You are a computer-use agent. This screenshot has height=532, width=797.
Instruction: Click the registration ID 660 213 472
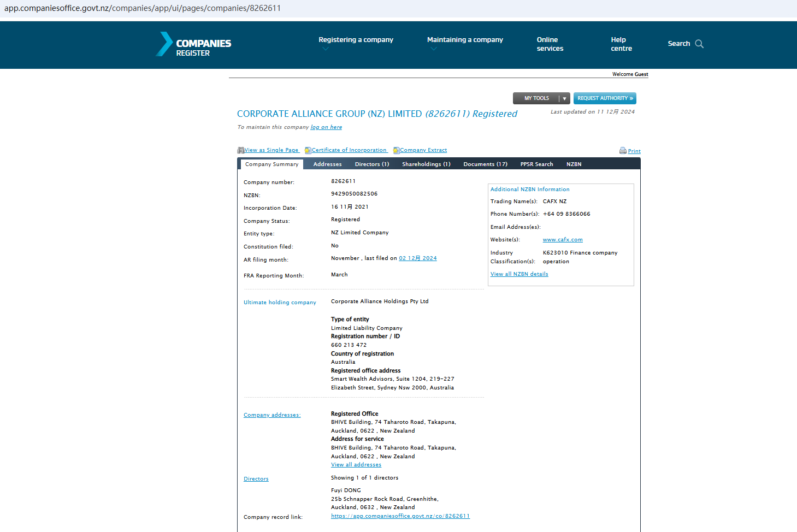pos(349,345)
